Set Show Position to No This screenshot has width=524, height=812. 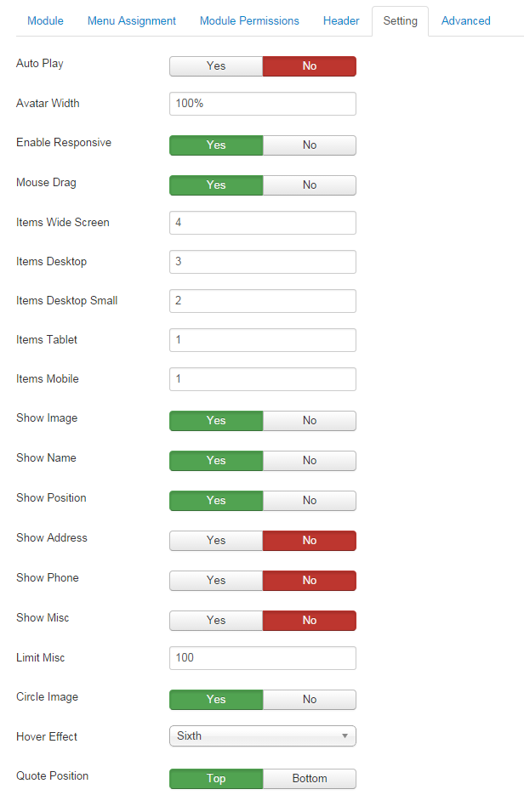pos(309,501)
